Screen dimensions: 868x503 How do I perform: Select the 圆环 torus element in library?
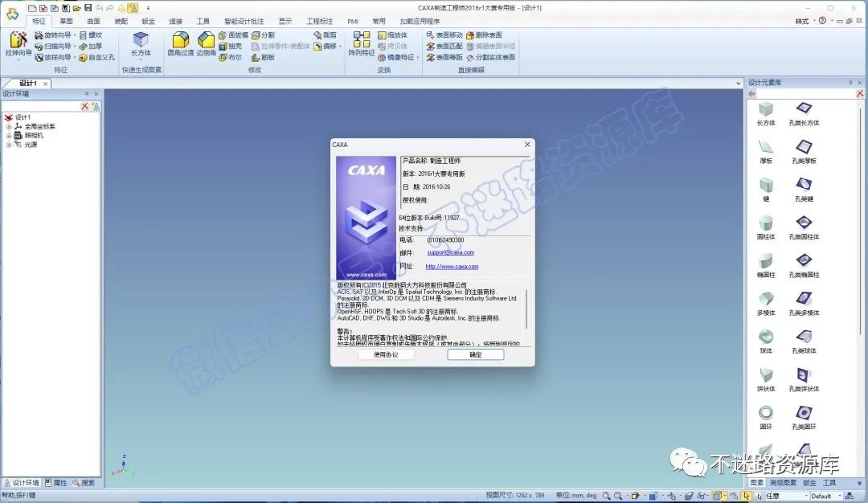[x=766, y=417]
